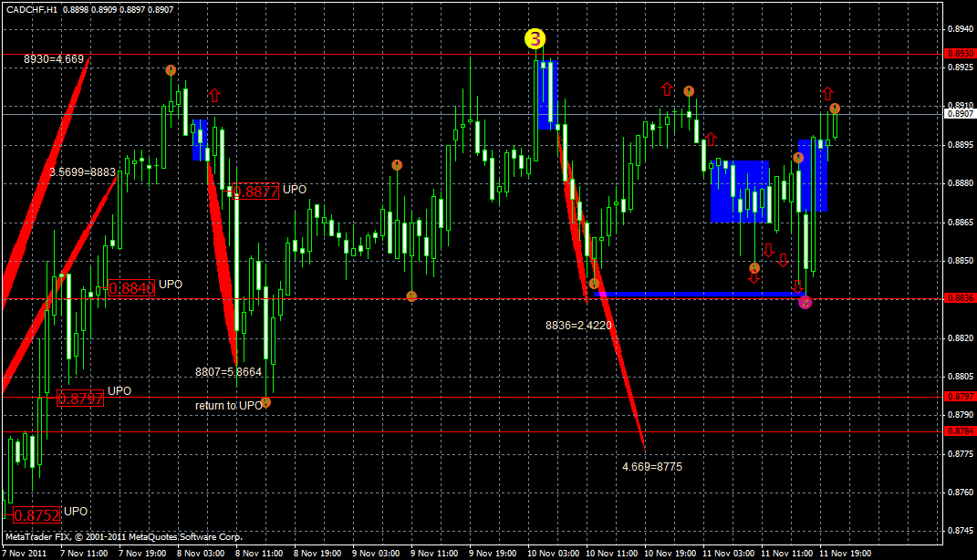Click the orange numbered circle touching the blue support line
Image resolution: width=977 pixels, height=560 pixels.
594,284
